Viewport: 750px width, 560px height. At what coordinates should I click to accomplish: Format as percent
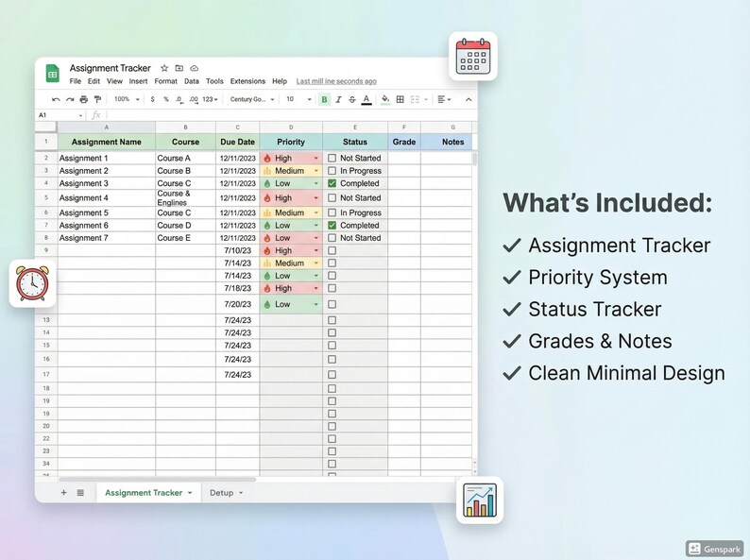click(166, 99)
